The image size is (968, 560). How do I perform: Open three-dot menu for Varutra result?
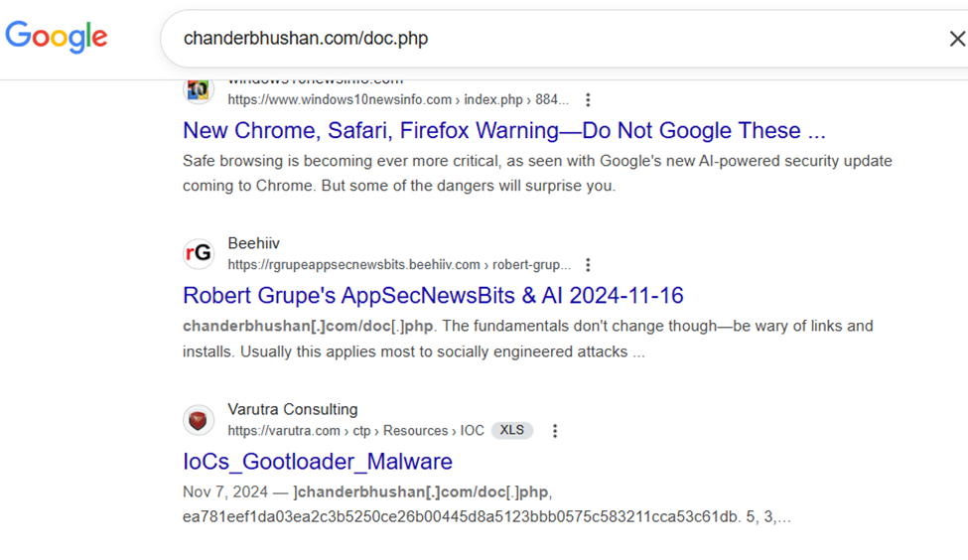(555, 431)
